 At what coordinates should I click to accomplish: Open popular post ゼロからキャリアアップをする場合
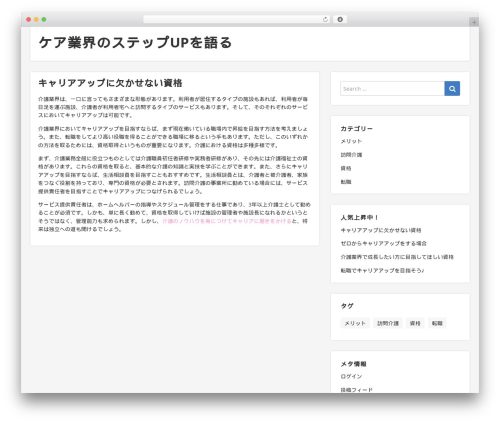click(x=383, y=243)
